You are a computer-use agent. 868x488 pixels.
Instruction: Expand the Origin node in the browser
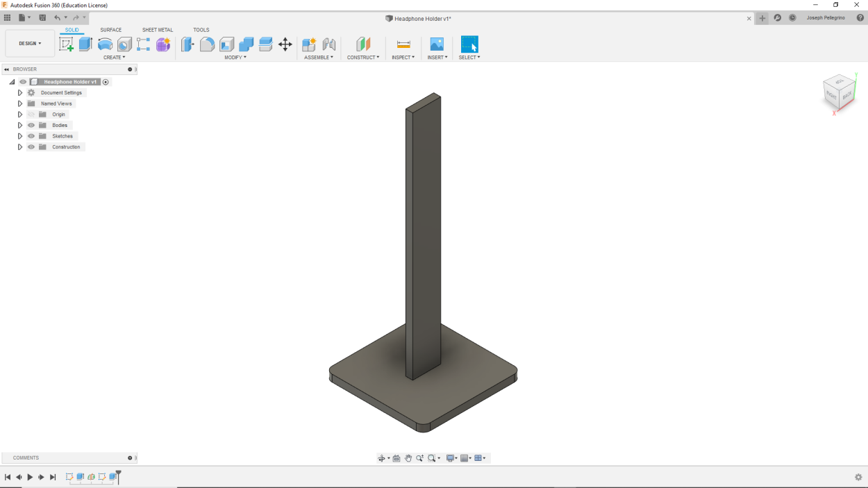point(20,114)
